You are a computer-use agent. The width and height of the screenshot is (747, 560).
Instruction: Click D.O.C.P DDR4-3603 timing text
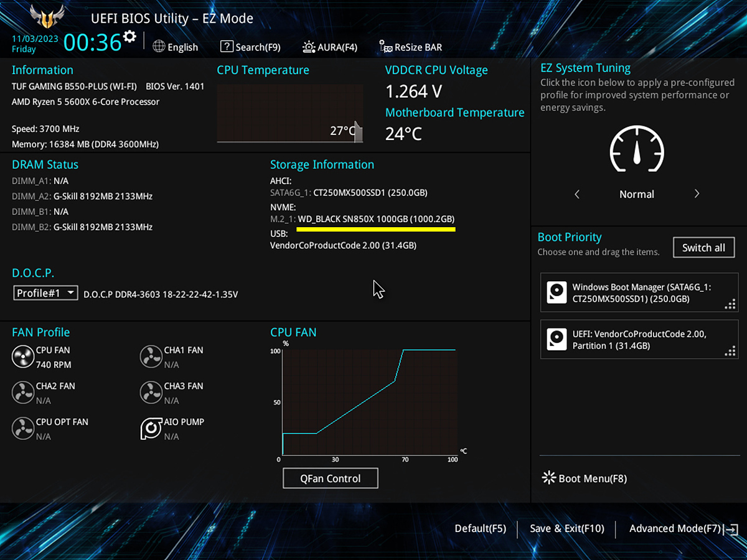coord(161,294)
